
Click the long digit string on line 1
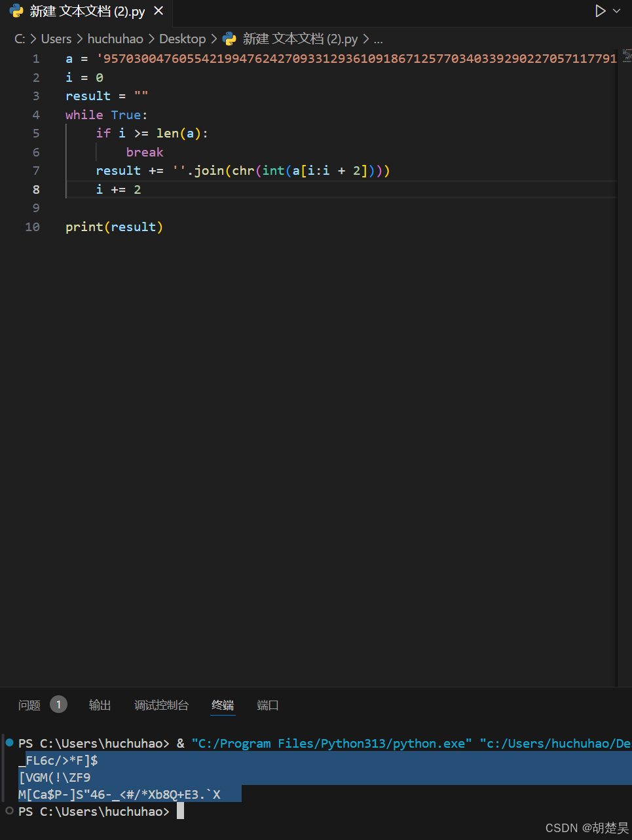click(x=357, y=59)
